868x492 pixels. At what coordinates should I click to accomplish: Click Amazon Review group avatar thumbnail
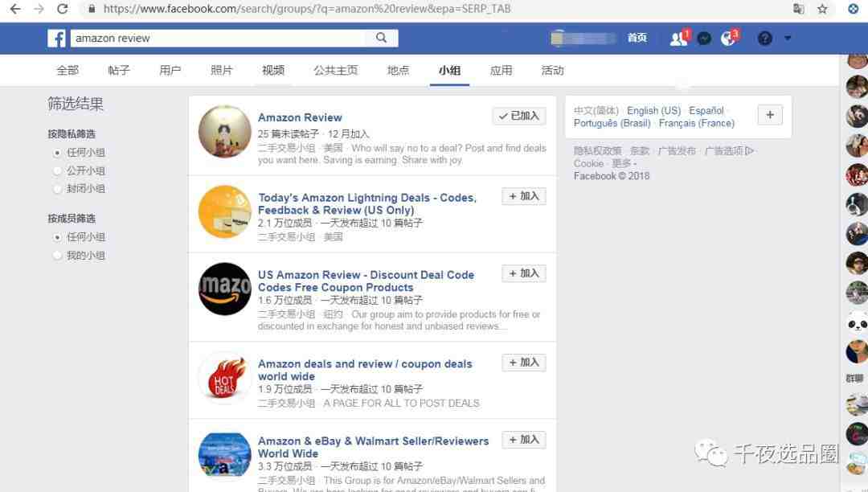pos(225,131)
